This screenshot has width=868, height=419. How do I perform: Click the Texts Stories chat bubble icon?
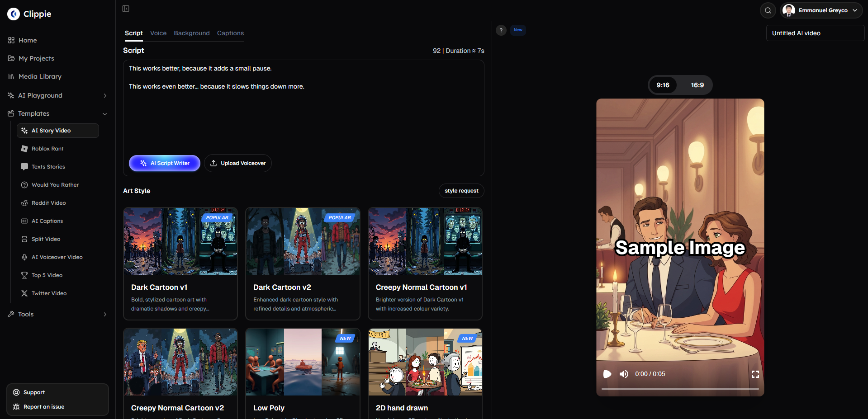click(x=24, y=167)
